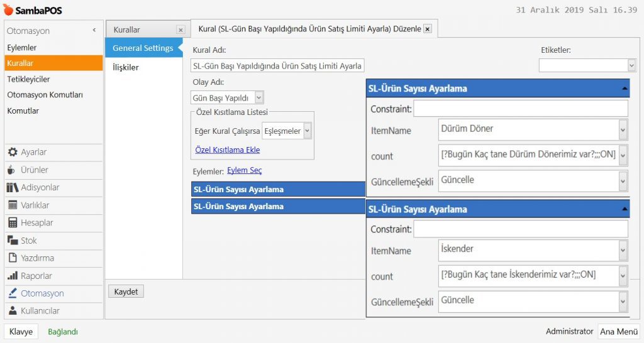
Task: Close the Kural Düzenle tab
Action: (428, 29)
